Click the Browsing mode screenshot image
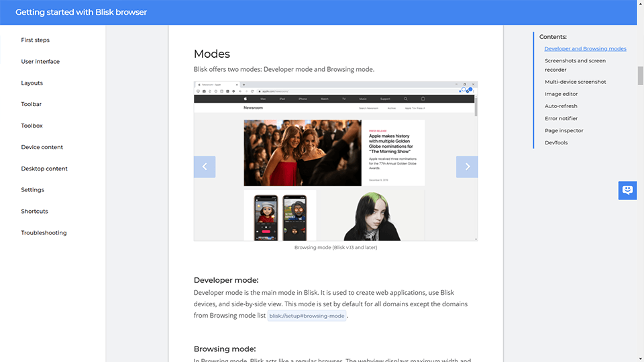This screenshot has width=644, height=362. [335, 161]
